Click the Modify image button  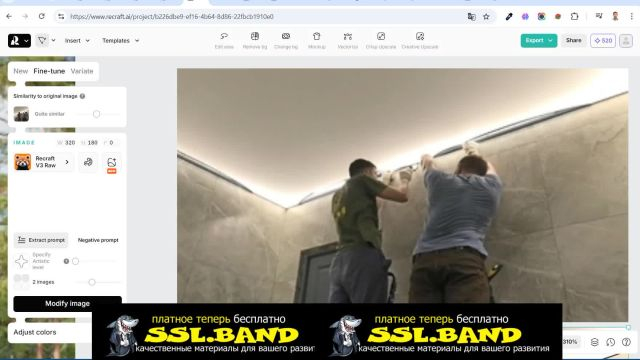pyautogui.click(x=67, y=304)
